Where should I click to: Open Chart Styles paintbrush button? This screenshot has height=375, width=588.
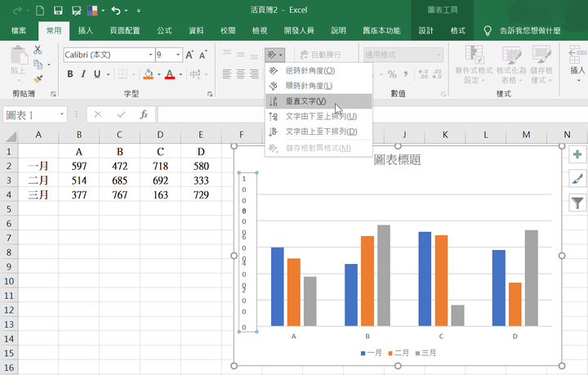577,178
